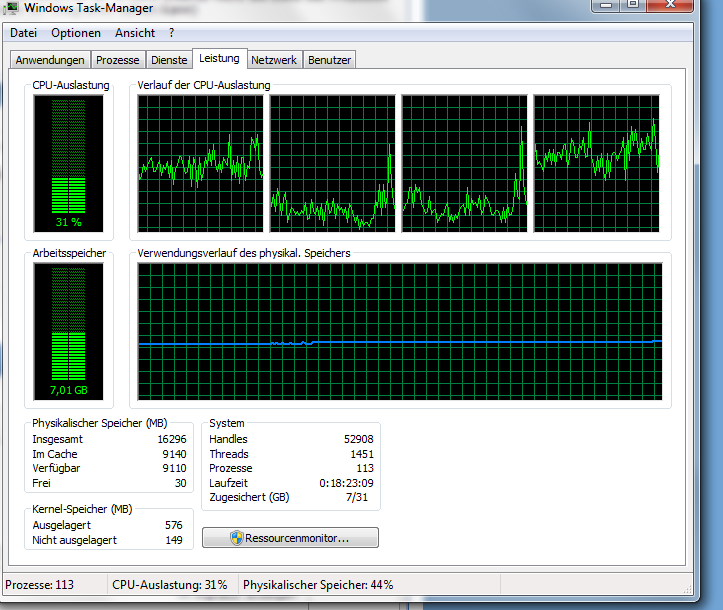Click the second CPU core history graph
This screenshot has width=723, height=610.
[332, 163]
